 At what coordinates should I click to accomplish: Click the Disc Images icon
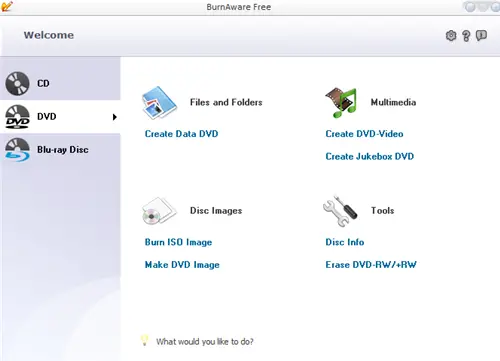(x=159, y=211)
